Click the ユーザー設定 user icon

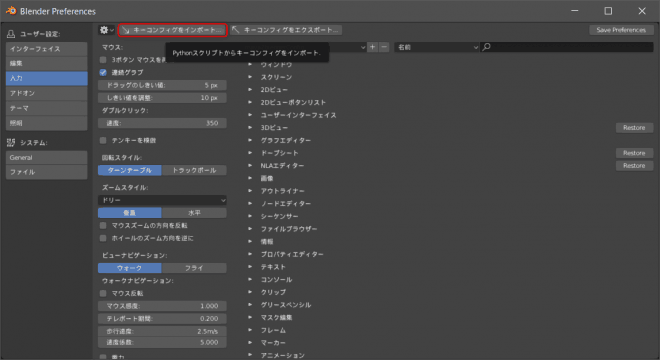pos(11,34)
